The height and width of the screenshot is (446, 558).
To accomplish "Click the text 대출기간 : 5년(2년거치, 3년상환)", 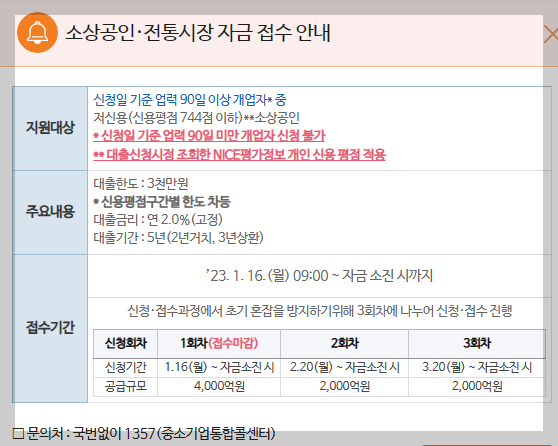I will click(178, 237).
